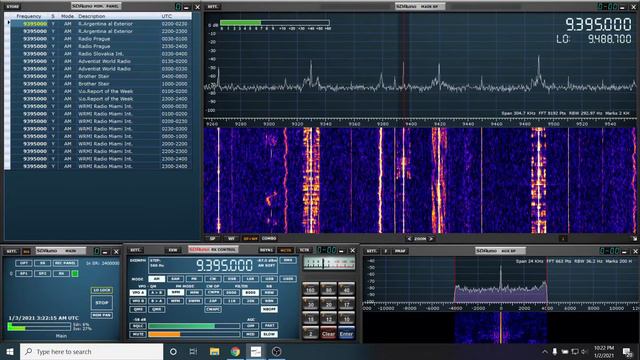640x360 pixels.
Task: Toggle the CWAFC button
Action: pyautogui.click(x=213, y=309)
